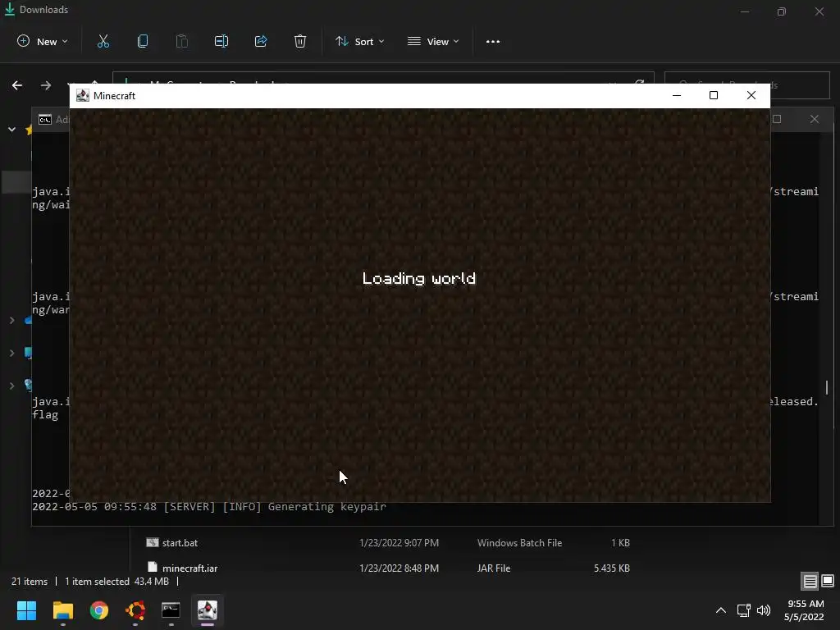Click the Command Prompt title bar icon

(45, 120)
